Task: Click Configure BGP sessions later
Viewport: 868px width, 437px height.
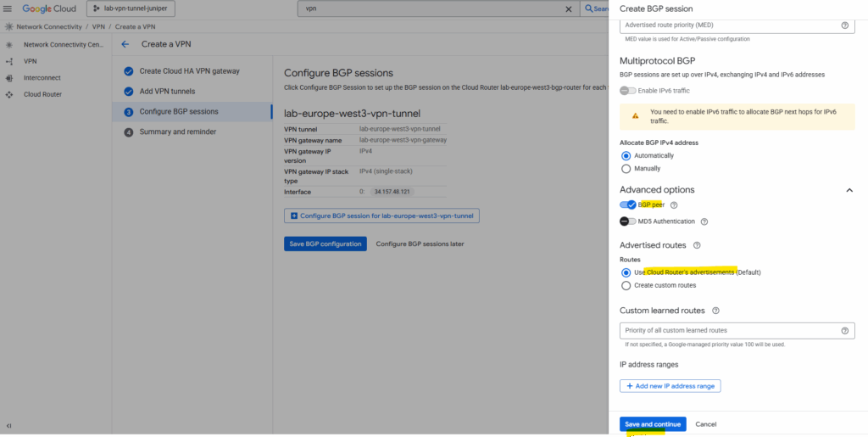Action: click(420, 244)
